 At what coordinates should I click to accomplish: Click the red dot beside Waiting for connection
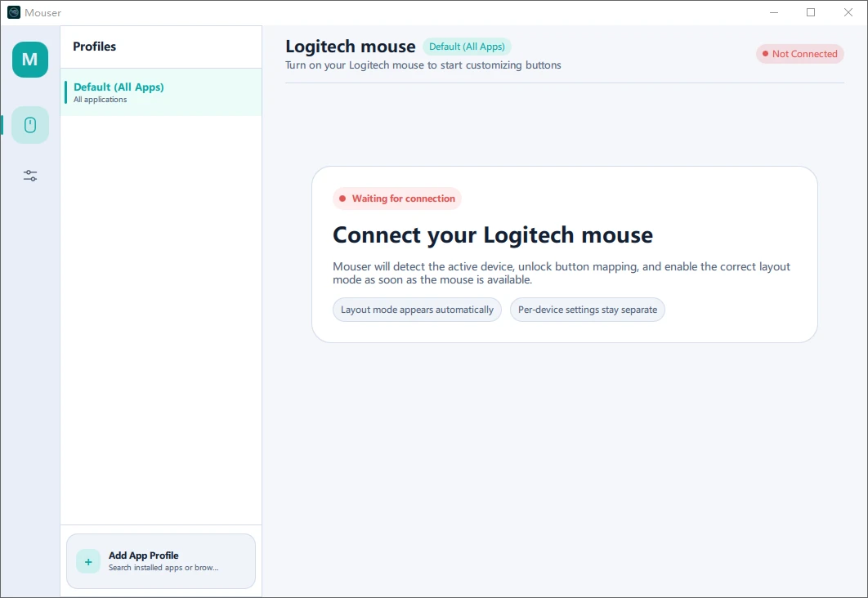coord(342,198)
